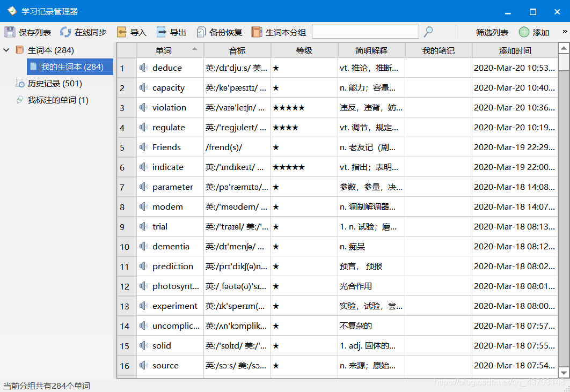Click 我的笔记 cell for deduce

[x=439, y=68]
